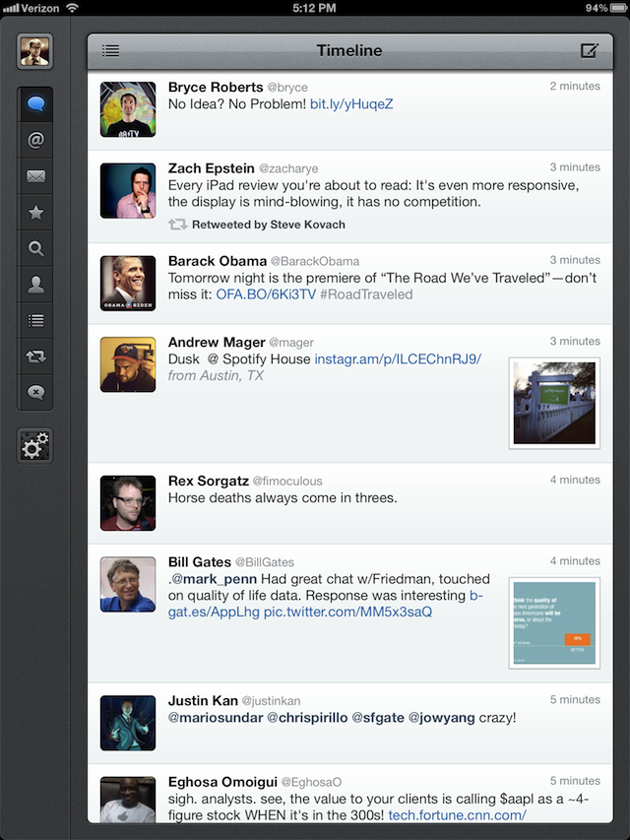Open the Favorites star tab
Screen dimensions: 630x840
pyautogui.click(x=35, y=213)
